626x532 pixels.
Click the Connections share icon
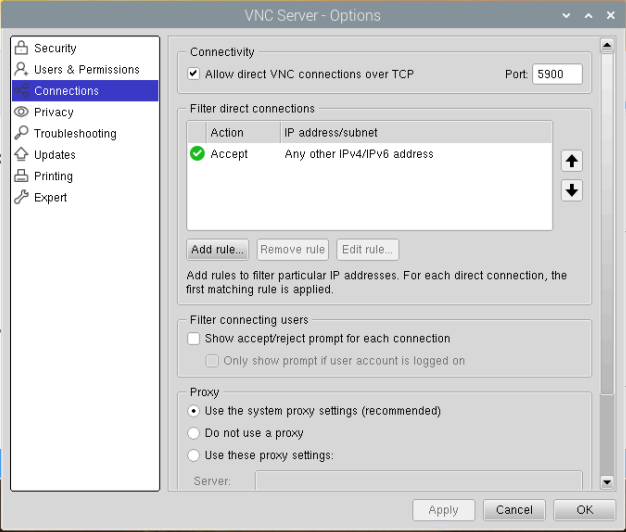tap(21, 91)
